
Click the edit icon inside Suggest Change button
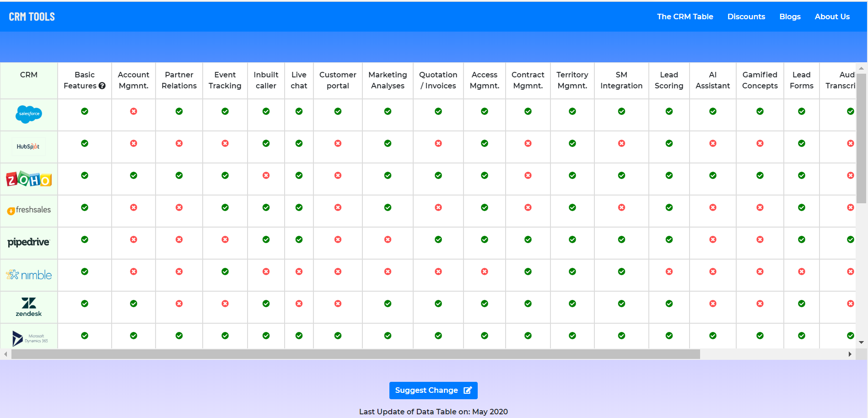(467, 390)
